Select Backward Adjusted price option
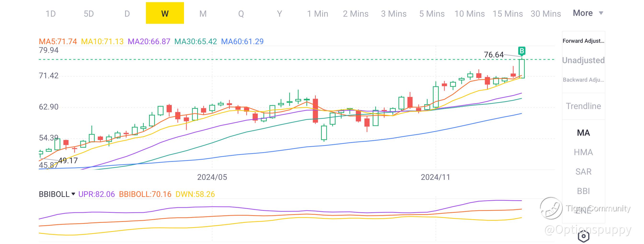The height and width of the screenshot is (244, 644). pyautogui.click(x=583, y=80)
